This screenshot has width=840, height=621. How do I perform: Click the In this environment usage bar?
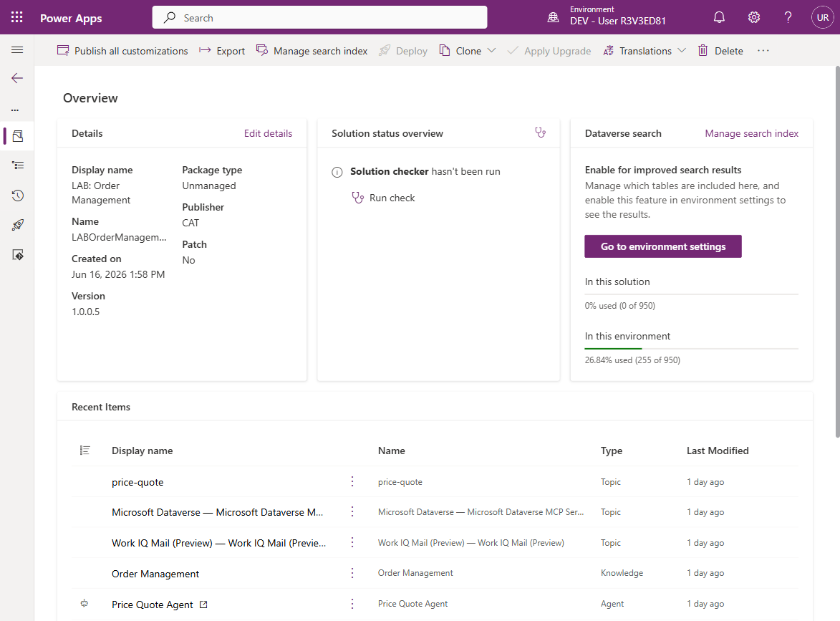coord(692,349)
